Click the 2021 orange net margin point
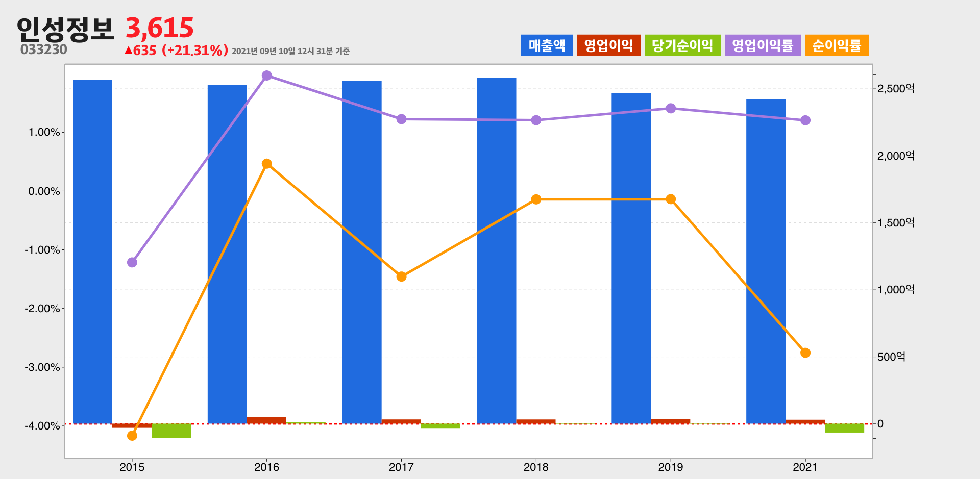 coord(805,353)
